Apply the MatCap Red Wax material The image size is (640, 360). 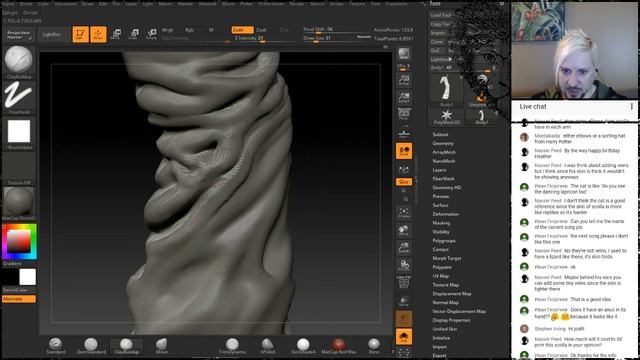coord(338,346)
